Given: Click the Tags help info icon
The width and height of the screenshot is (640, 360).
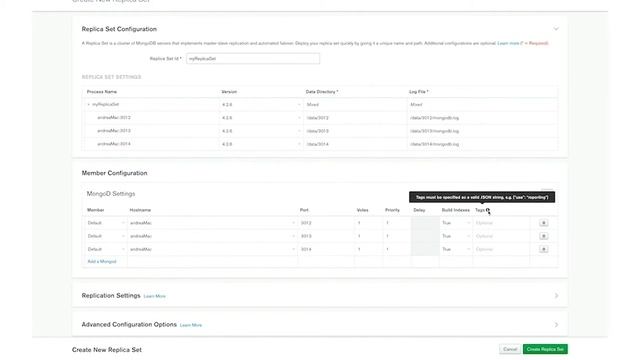Looking at the screenshot, I should tap(488, 210).
